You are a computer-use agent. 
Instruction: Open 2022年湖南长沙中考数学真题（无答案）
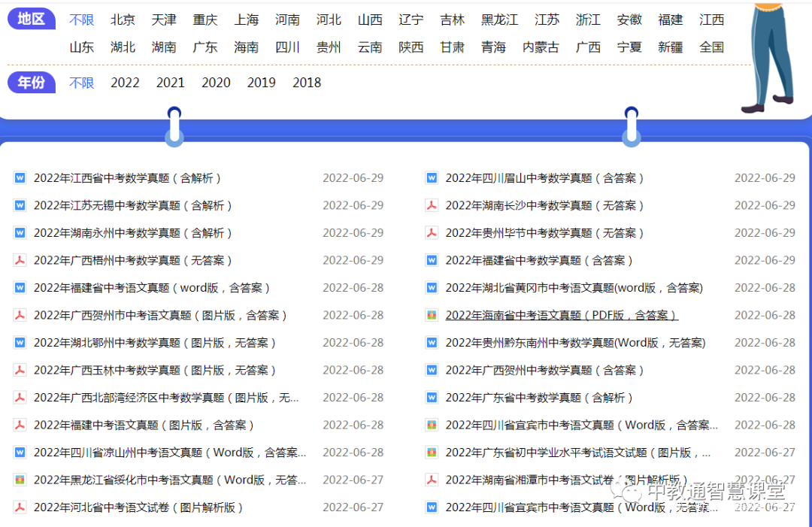[545, 205]
